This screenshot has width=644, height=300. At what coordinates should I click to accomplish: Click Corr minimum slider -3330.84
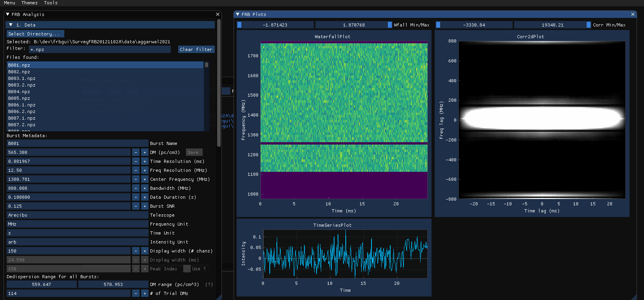tap(474, 25)
